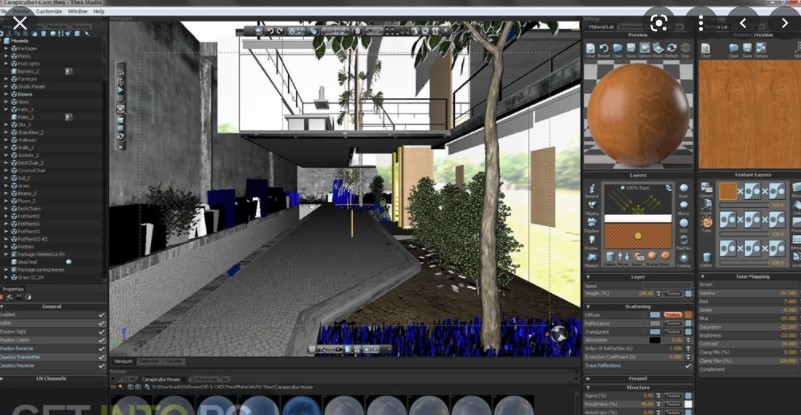This screenshot has width=801, height=415.
Task: Expand the Fresnel section
Action: [587, 379]
